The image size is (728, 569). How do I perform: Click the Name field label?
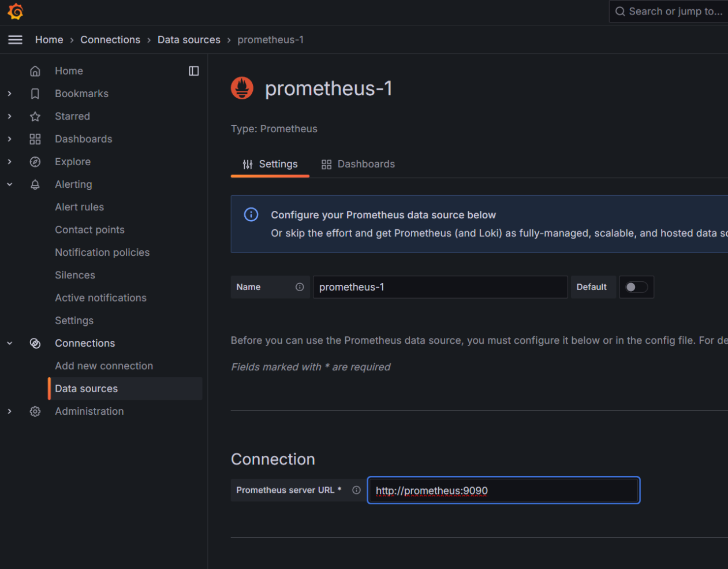[x=248, y=287]
